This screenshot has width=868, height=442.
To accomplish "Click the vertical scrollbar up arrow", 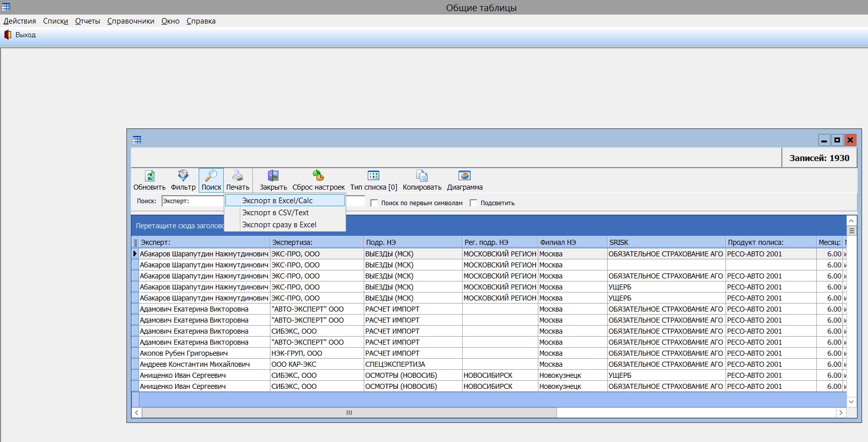I will [851, 221].
